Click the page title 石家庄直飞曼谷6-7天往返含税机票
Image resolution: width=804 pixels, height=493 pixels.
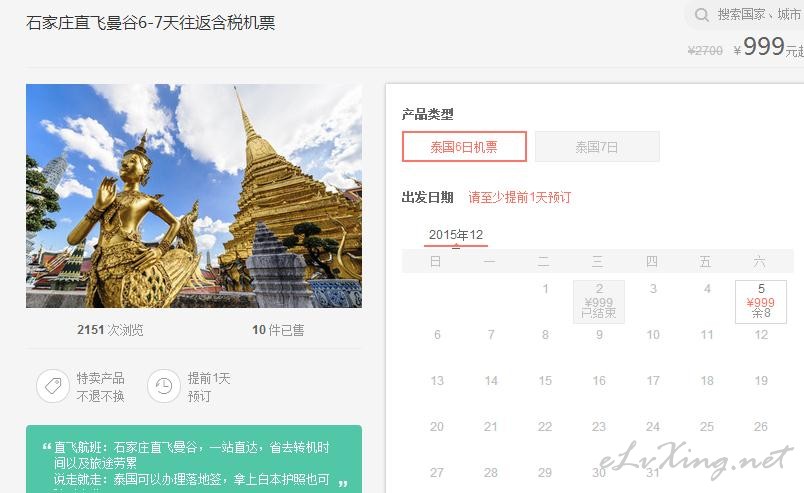point(151,23)
